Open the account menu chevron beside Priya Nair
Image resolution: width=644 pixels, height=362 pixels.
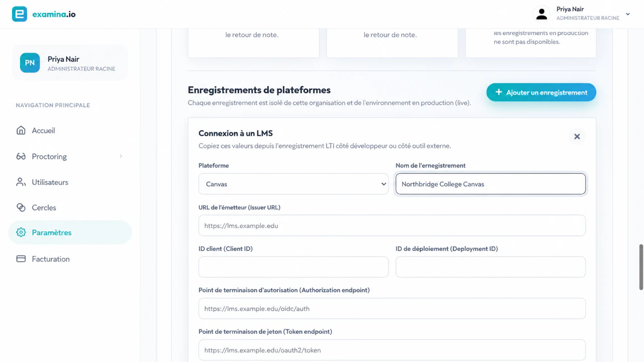tap(627, 14)
